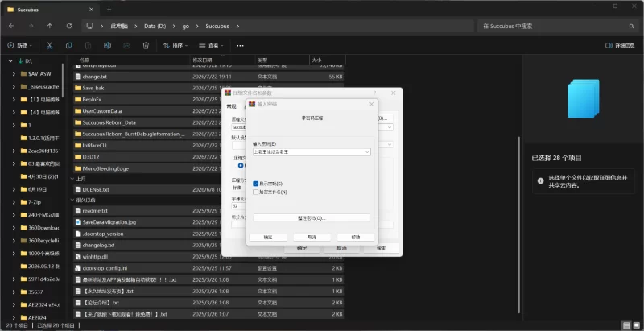Select the 常规 General tab in archive dialog

[232, 107]
